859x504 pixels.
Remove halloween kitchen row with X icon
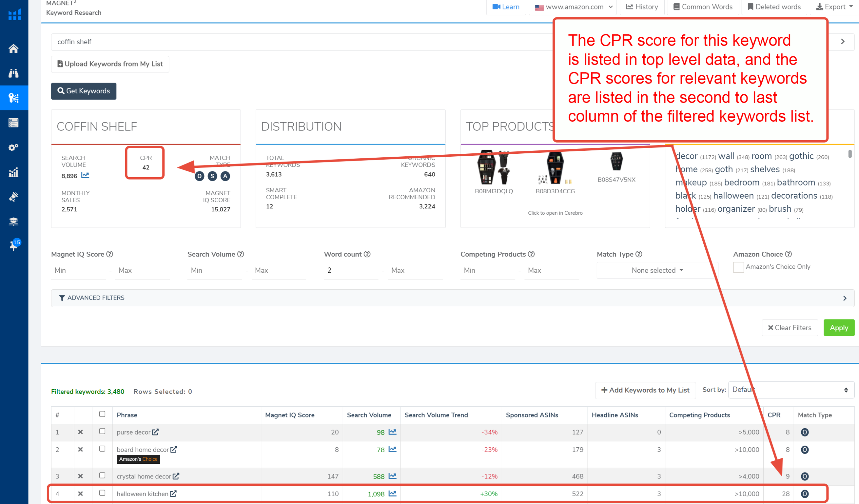tap(81, 494)
